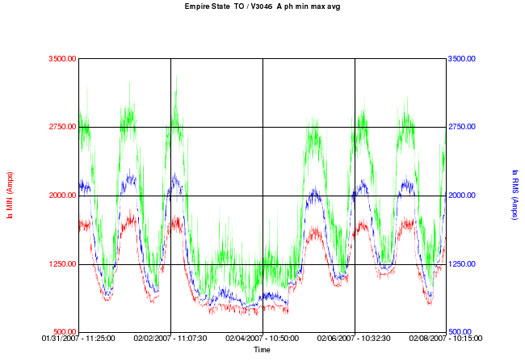Click the blue Ia RMS (Amps) axis title

pyautogui.click(x=515, y=195)
